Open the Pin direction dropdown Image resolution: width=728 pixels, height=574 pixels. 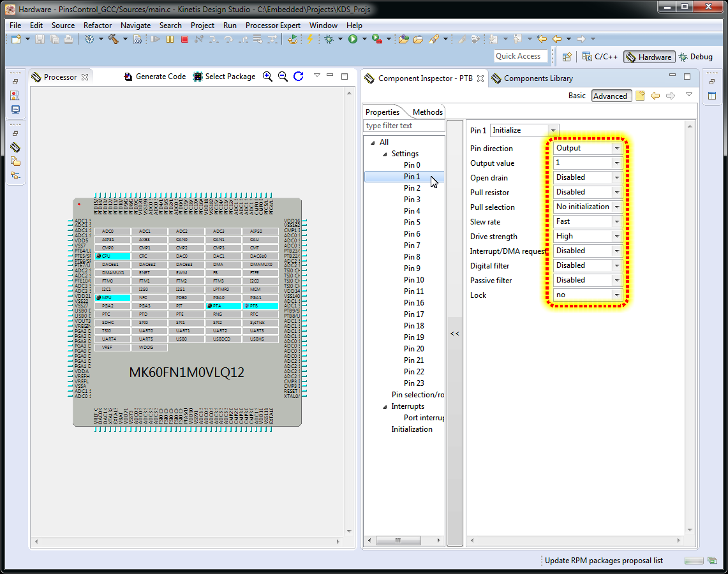click(616, 148)
